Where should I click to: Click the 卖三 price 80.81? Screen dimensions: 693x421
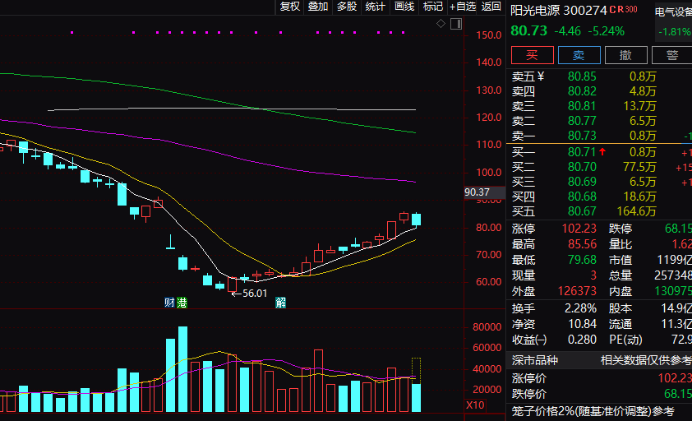click(x=582, y=106)
